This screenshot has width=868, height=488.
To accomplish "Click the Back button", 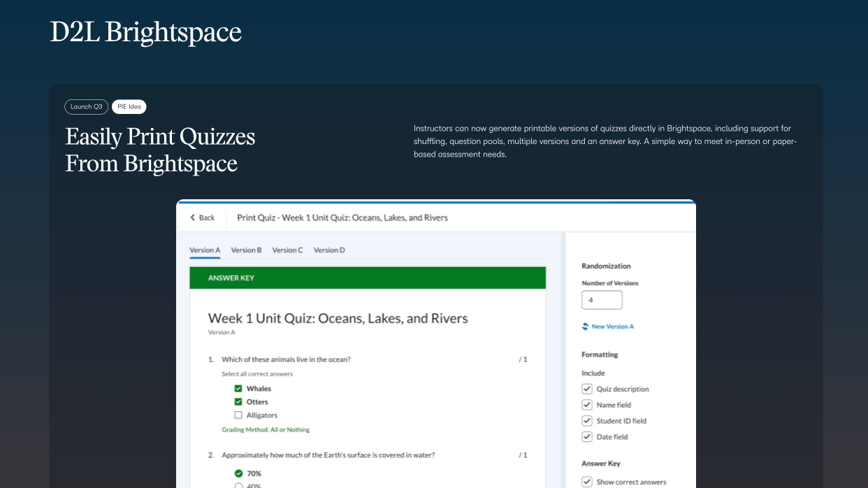I will tap(202, 217).
